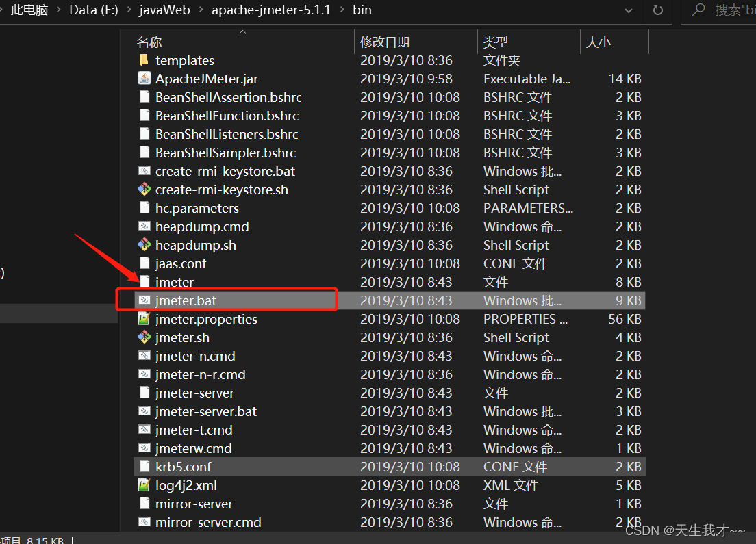Image resolution: width=756 pixels, height=544 pixels.
Task: Select the file named BeanShellSampler.bshrc
Action: tap(225, 153)
